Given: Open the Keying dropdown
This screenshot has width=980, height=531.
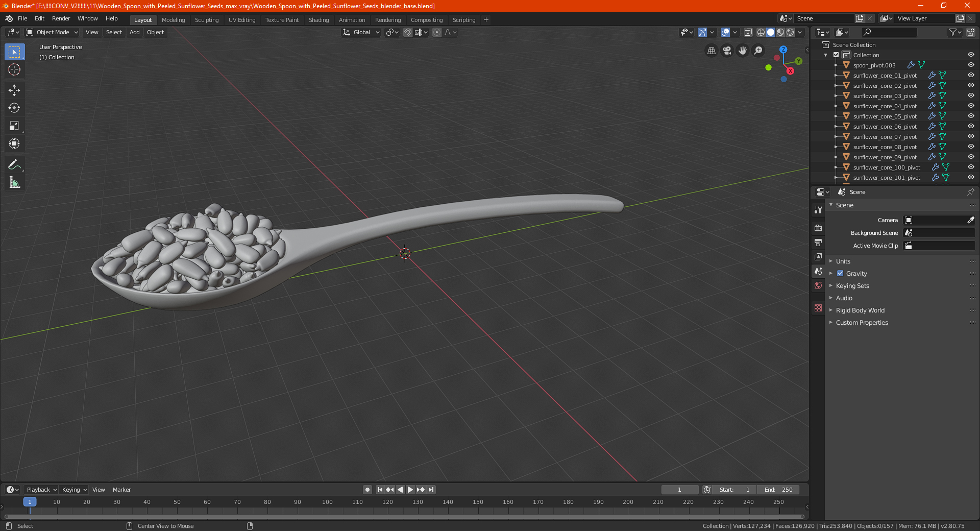Looking at the screenshot, I should (x=74, y=490).
